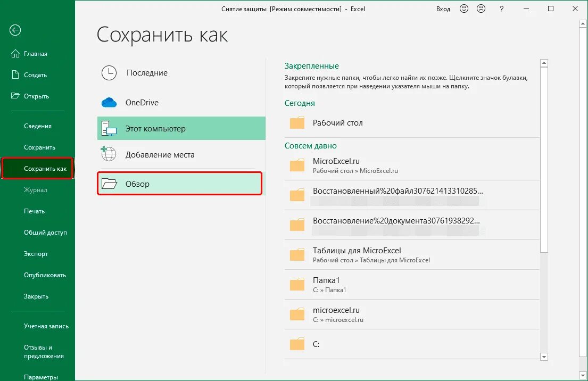
Task: Click the window scrollbar bottom arrow
Action: click(582, 375)
